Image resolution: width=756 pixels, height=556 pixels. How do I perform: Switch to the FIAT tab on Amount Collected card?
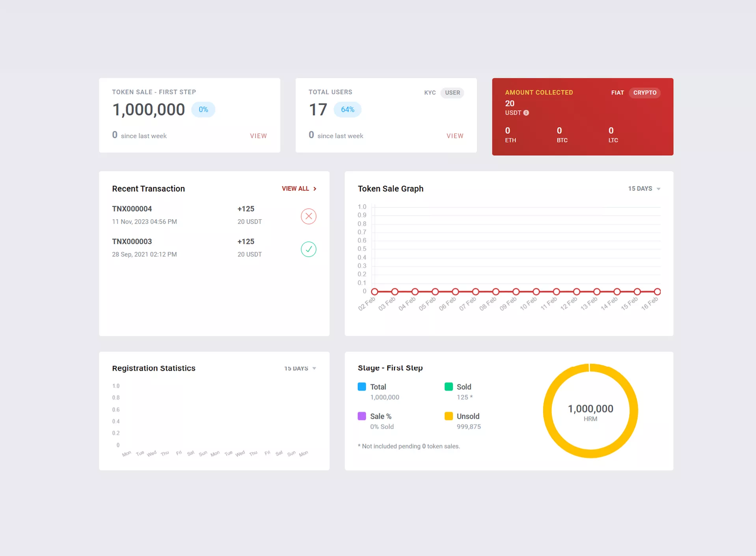(617, 93)
